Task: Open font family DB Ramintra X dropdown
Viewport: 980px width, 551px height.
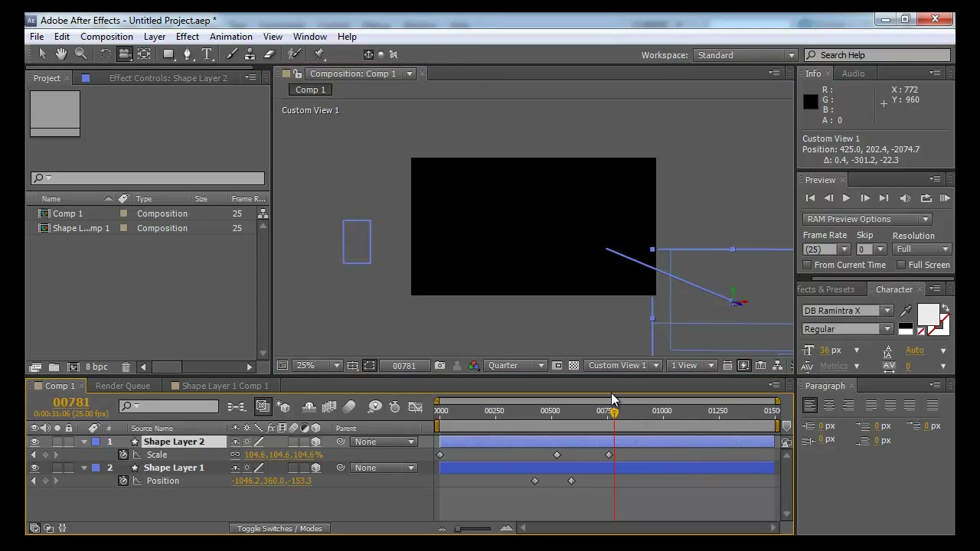Action: click(x=848, y=311)
